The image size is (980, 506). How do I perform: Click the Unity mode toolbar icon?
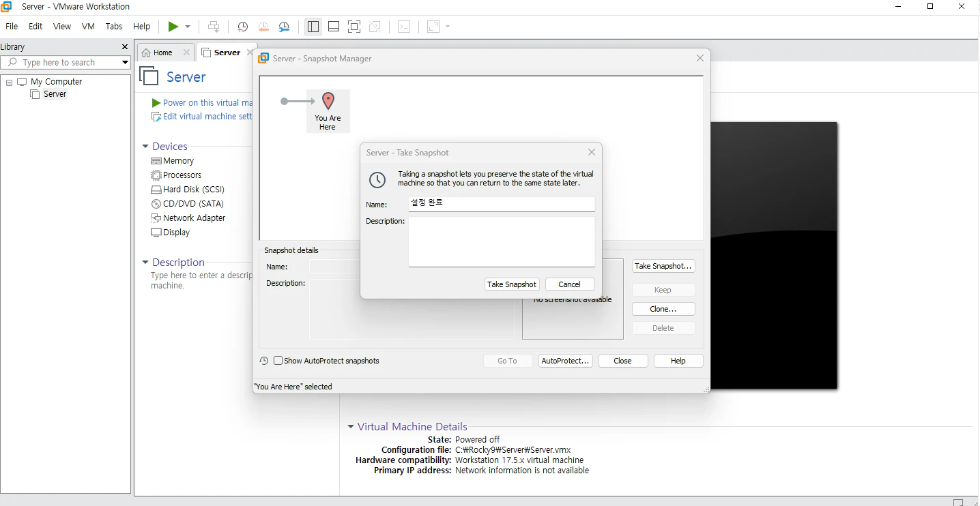(x=375, y=27)
